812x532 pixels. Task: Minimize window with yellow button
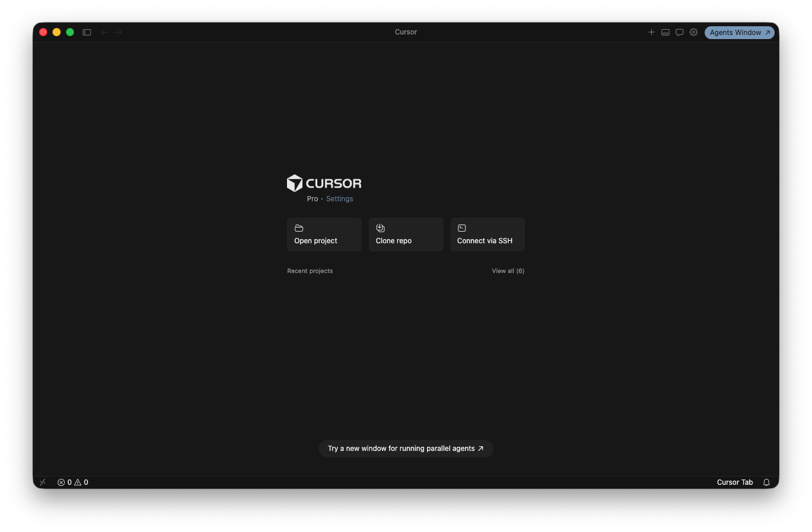click(57, 32)
